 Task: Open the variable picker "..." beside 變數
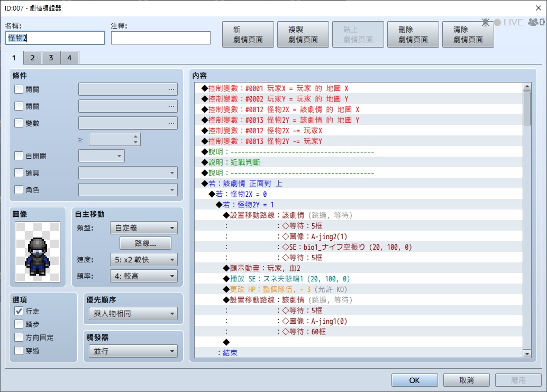click(171, 123)
